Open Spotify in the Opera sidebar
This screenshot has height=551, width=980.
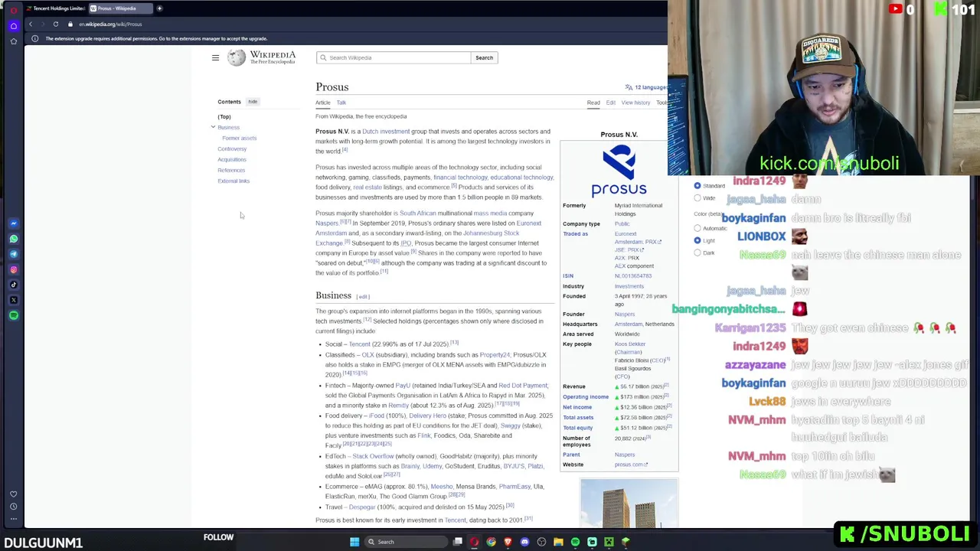pos(14,315)
